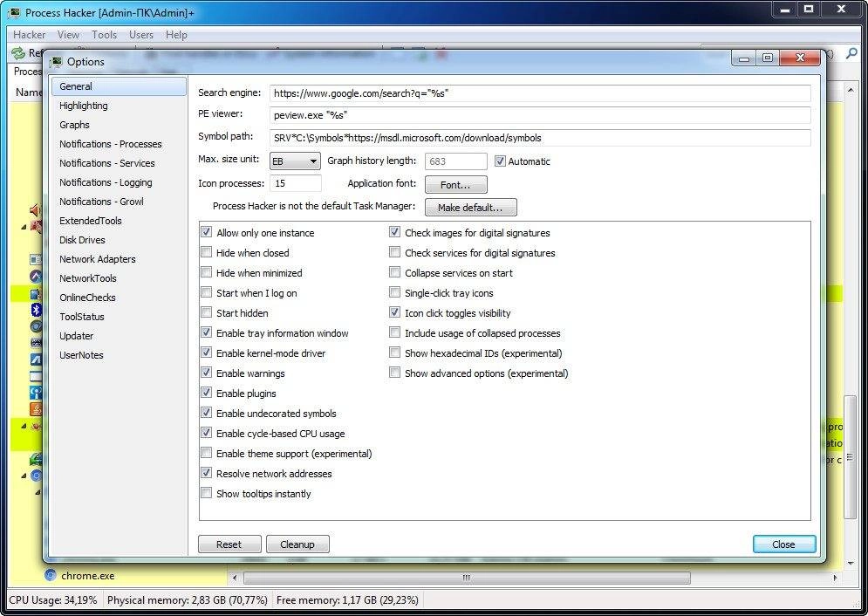Go to Notifications - Services section
The image size is (868, 616).
[106, 163]
